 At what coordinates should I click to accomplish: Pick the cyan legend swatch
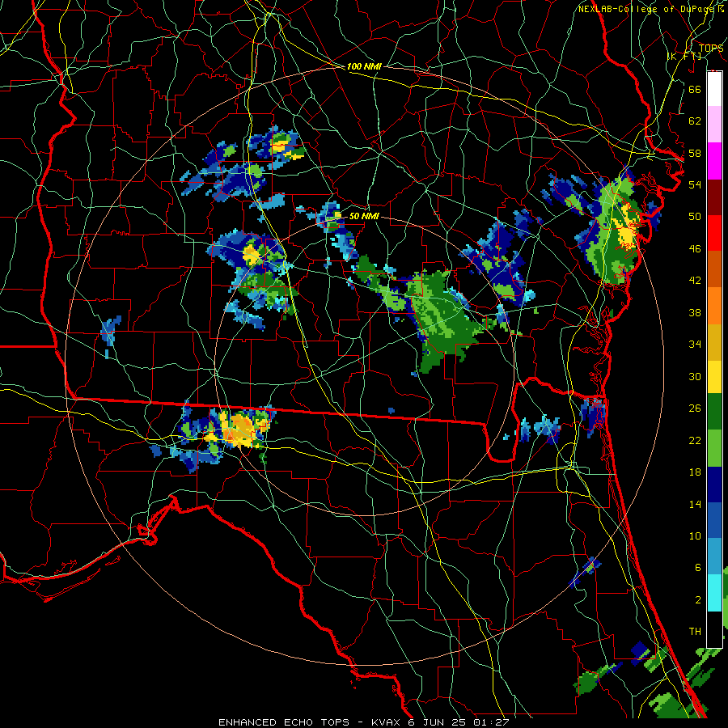pyautogui.click(x=714, y=593)
